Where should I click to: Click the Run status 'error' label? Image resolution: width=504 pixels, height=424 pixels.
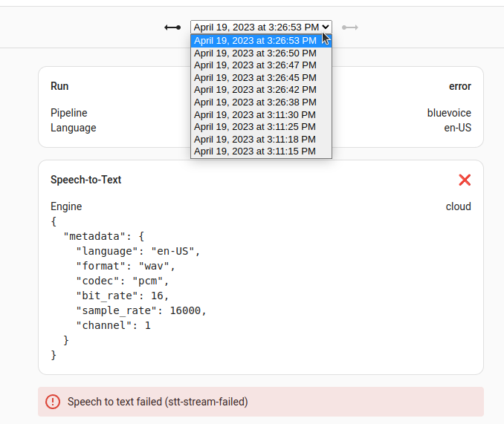click(x=459, y=86)
